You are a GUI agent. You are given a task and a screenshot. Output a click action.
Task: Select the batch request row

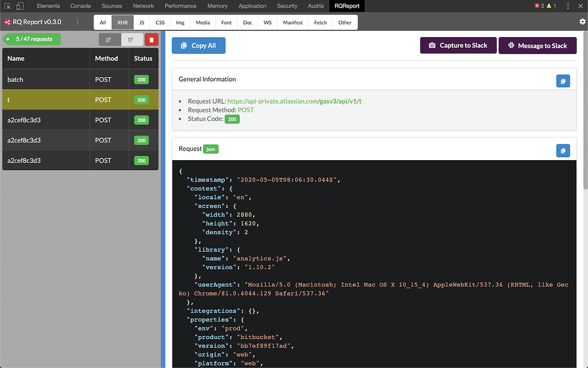click(x=80, y=79)
